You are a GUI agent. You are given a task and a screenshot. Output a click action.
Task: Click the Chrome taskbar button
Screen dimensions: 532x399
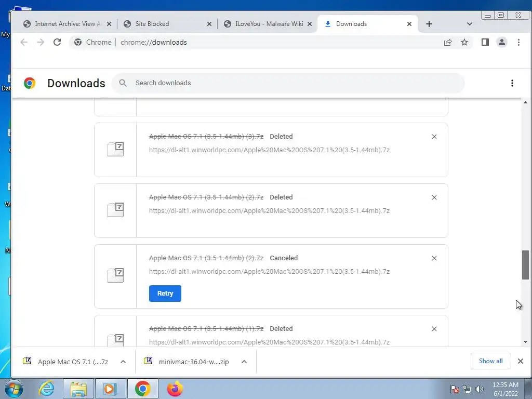click(142, 389)
